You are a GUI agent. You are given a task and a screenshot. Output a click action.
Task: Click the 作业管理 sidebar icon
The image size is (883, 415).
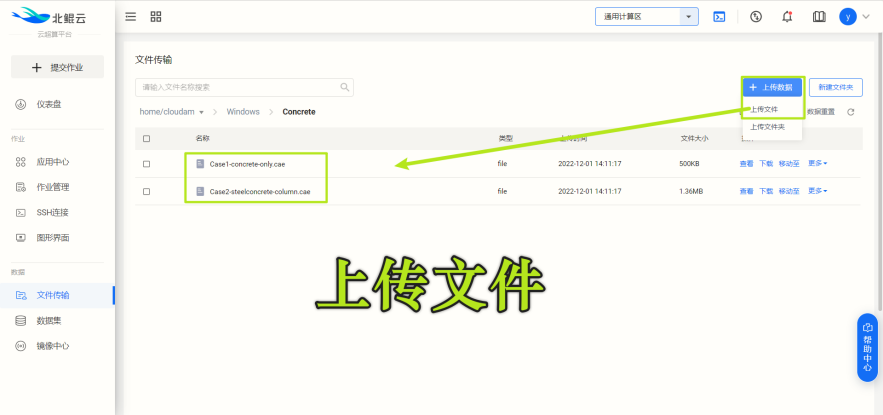tap(21, 187)
